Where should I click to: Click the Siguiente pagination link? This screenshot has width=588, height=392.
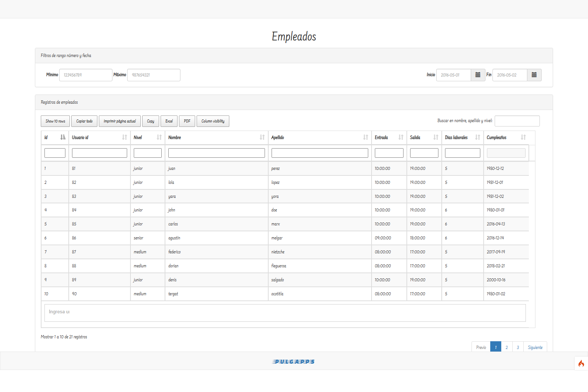[x=535, y=347]
